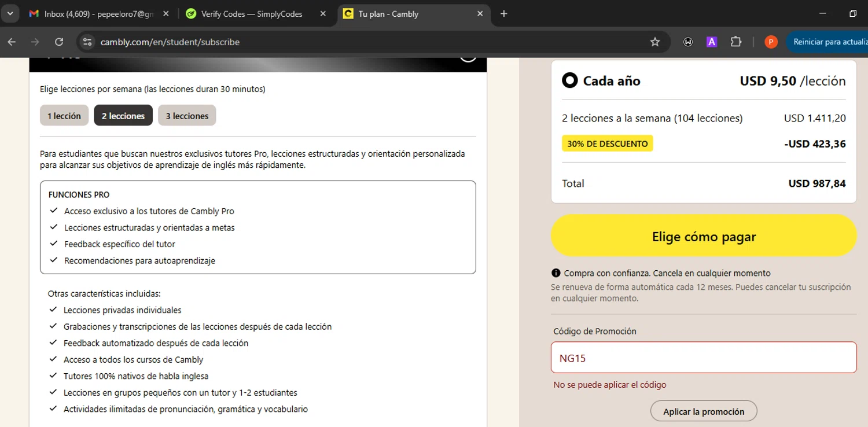
Task: Click the Elige cómo pagar button
Action: 704,237
